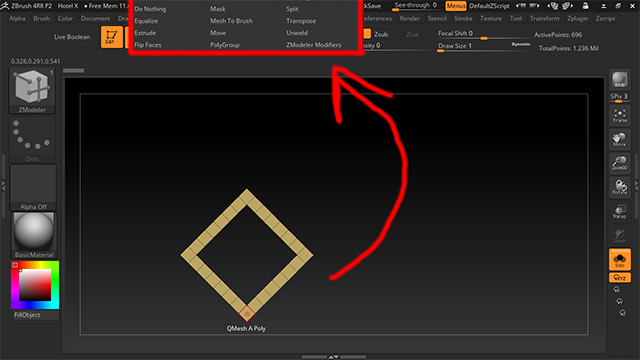
Task: Toggle the Menus button
Action: click(x=456, y=6)
